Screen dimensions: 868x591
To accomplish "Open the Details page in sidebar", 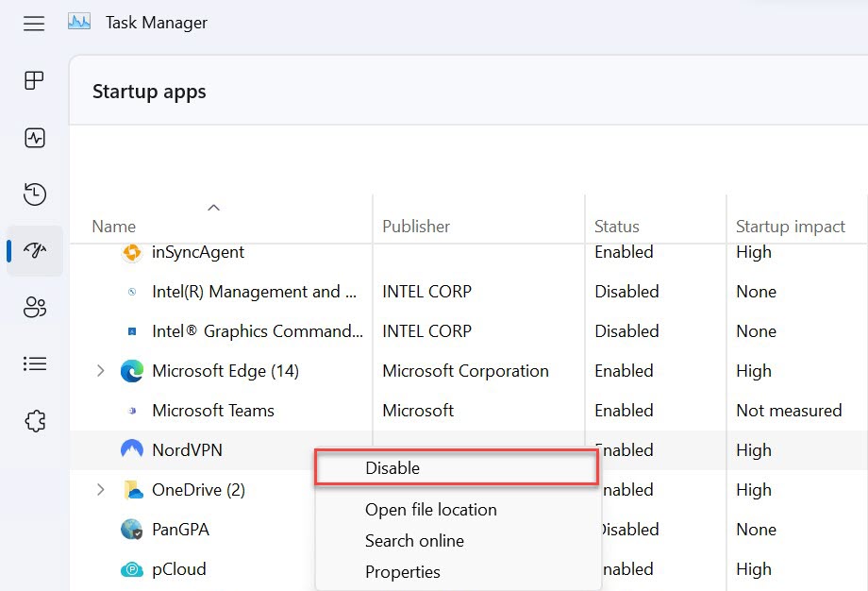I will [34, 363].
